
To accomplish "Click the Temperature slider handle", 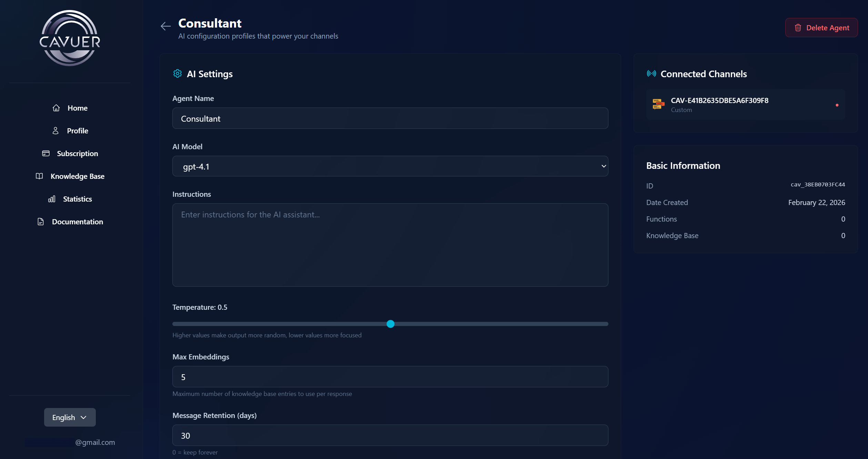I will tap(390, 324).
